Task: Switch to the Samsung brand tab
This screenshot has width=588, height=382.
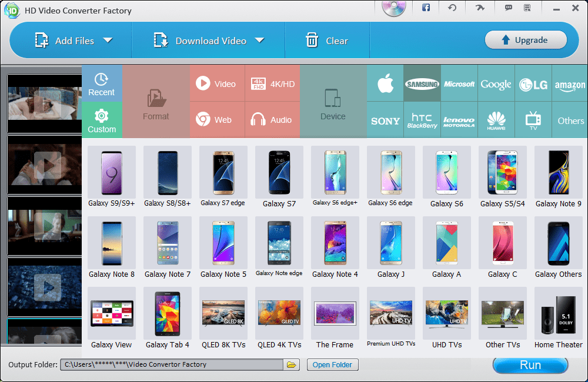Action: (422, 83)
